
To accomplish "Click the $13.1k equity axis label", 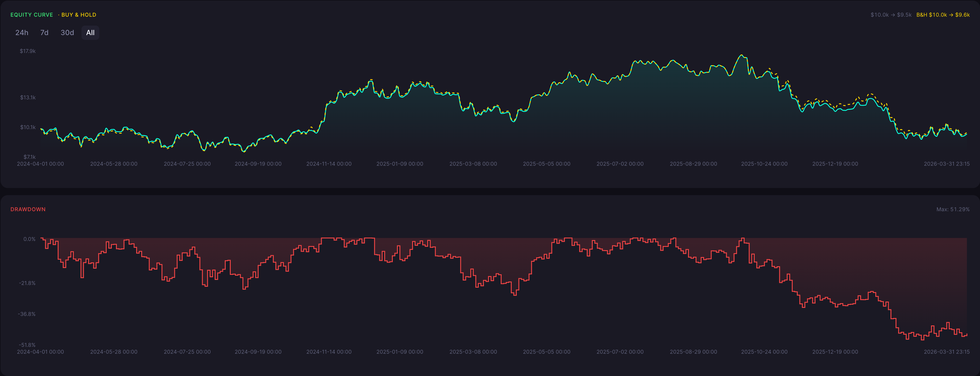I will 28,98.
